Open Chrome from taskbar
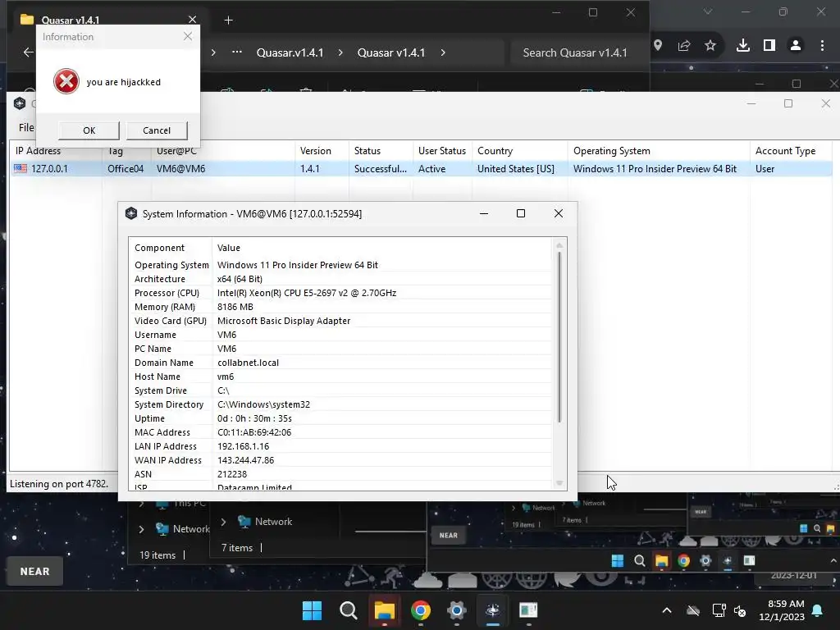The width and height of the screenshot is (840, 630). pyautogui.click(x=421, y=610)
